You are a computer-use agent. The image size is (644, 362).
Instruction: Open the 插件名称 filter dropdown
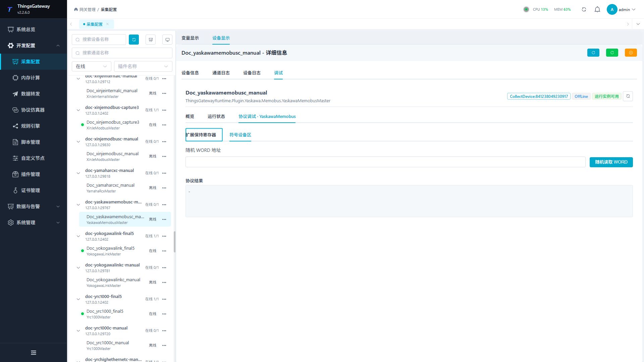click(143, 66)
